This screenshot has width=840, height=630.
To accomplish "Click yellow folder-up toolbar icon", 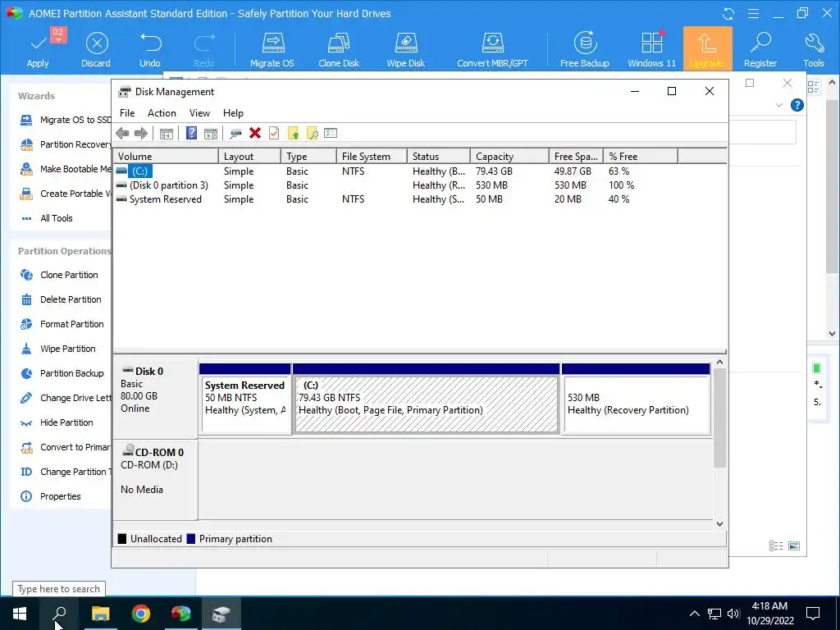I will point(293,134).
